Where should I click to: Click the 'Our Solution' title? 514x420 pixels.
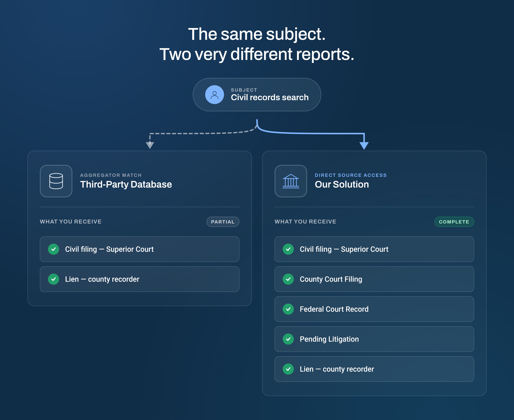pyautogui.click(x=342, y=185)
